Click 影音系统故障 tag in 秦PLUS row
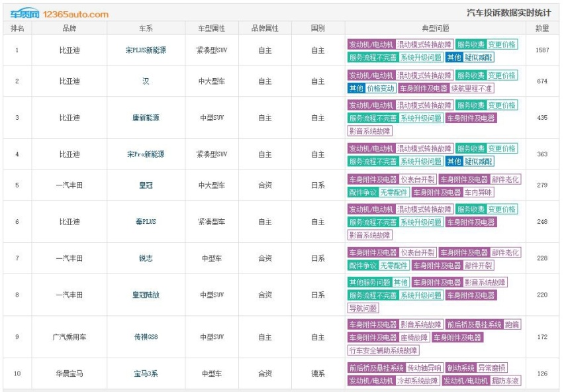Screen dimensions: 564x392 pos(370,235)
